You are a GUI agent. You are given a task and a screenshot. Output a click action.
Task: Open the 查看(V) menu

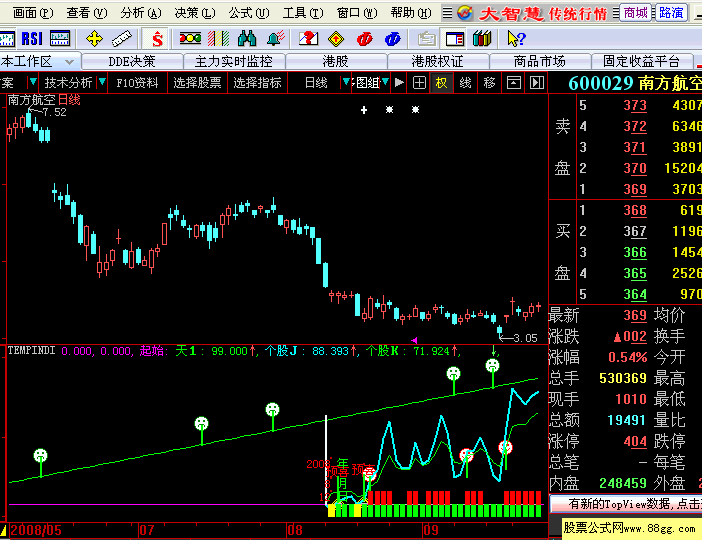coord(86,13)
